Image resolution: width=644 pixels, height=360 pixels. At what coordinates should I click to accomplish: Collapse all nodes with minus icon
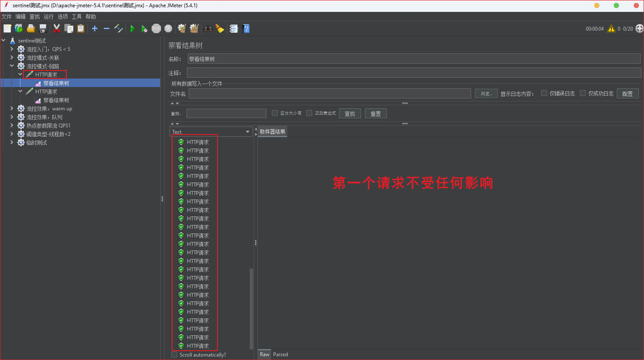(x=106, y=28)
